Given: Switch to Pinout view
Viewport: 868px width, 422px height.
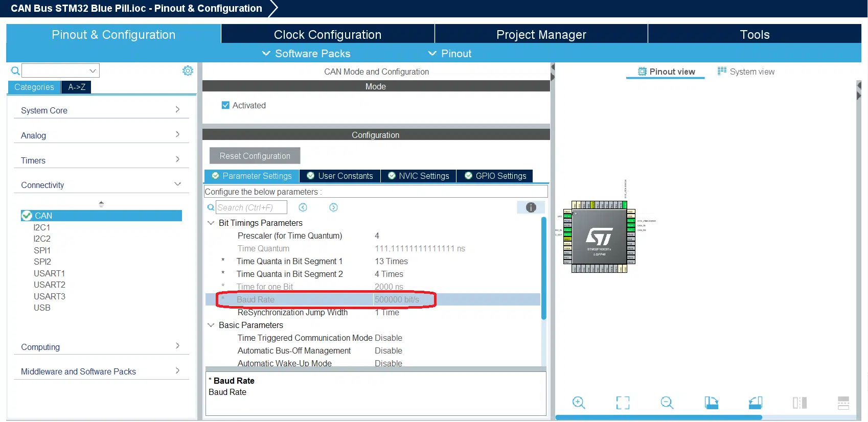Looking at the screenshot, I should pyautogui.click(x=666, y=72).
